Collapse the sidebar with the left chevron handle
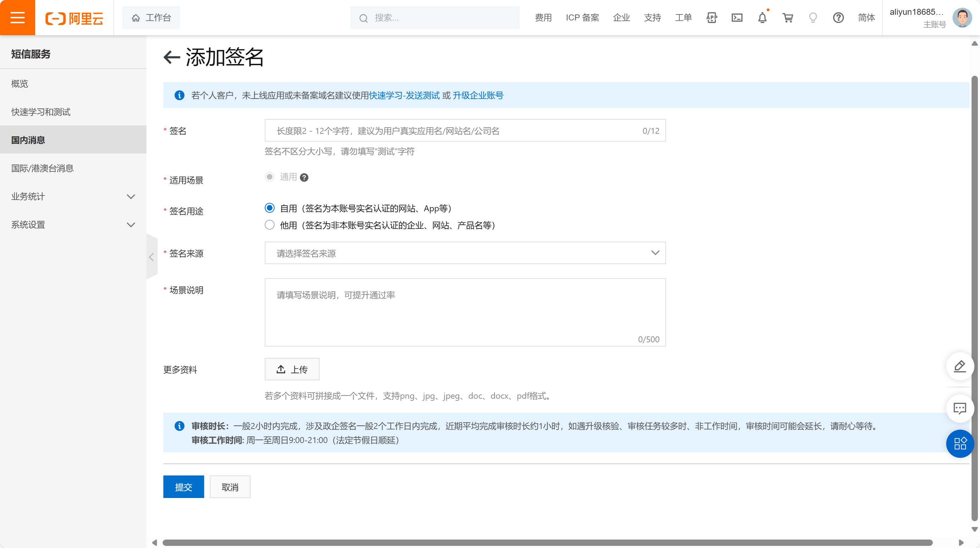 coord(151,257)
